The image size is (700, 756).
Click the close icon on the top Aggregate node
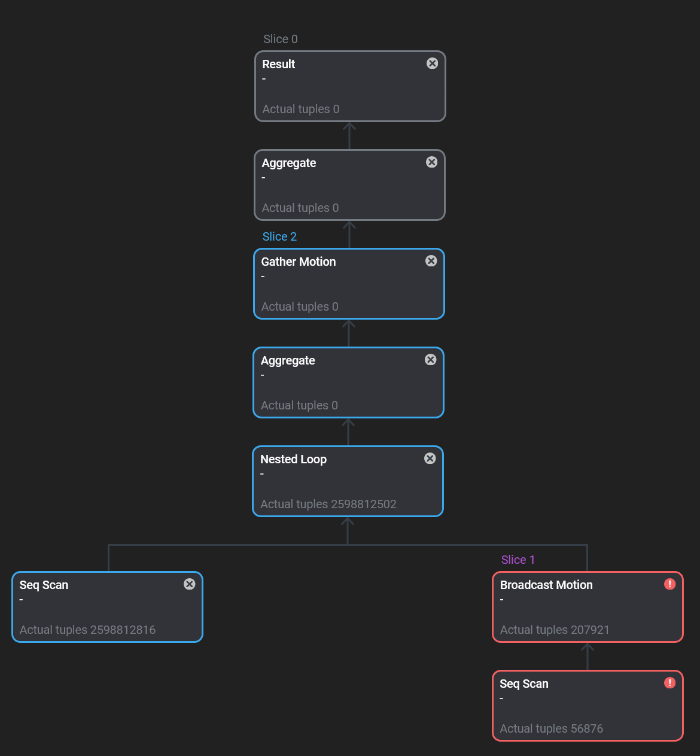coord(431,162)
